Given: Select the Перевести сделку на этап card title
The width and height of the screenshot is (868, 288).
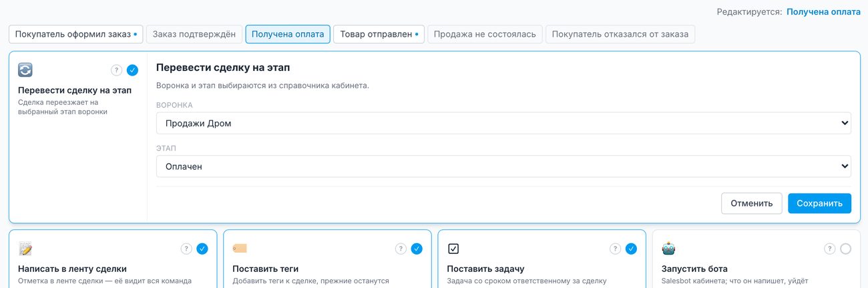Looking at the screenshot, I should pyautogui.click(x=75, y=90).
